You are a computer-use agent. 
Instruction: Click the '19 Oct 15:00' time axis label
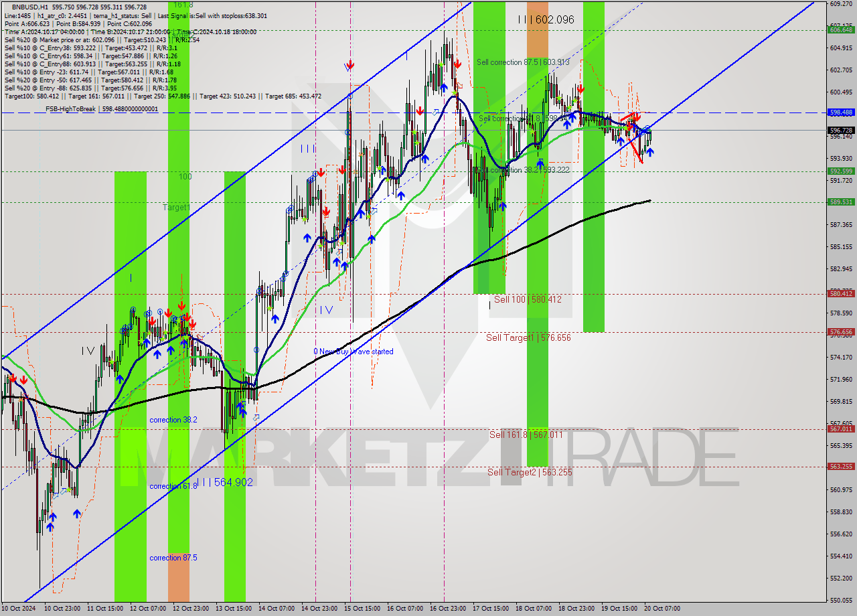[619, 609]
